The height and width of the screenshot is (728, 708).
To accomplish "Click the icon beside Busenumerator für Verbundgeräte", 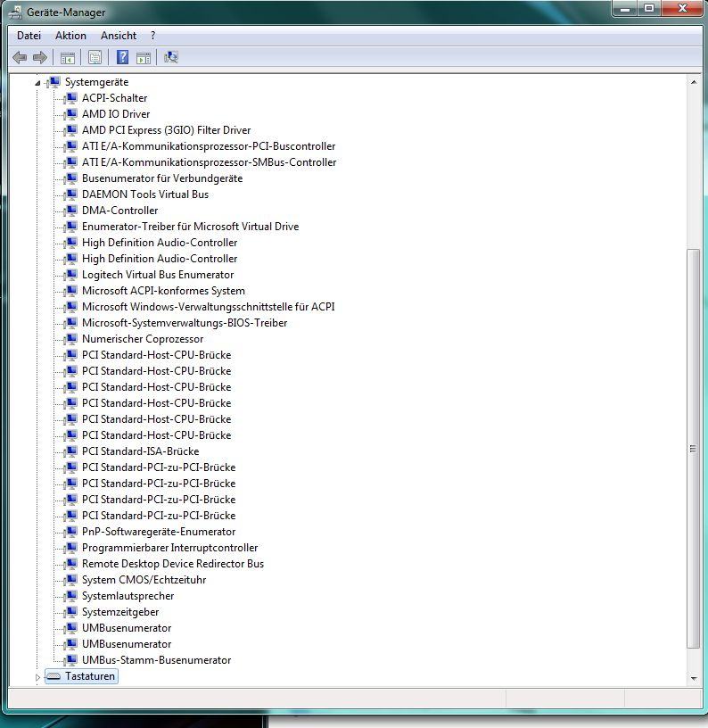I will coord(70,178).
